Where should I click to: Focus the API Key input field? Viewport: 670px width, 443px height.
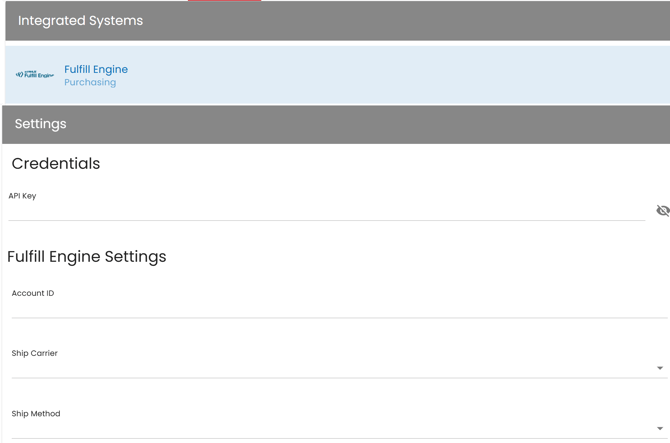tap(326, 211)
